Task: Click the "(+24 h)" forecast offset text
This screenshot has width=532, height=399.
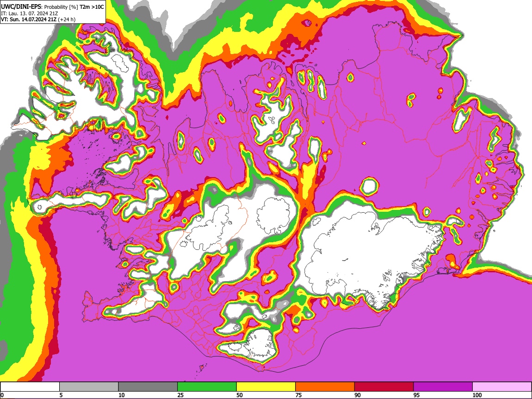Action: pyautogui.click(x=67, y=19)
